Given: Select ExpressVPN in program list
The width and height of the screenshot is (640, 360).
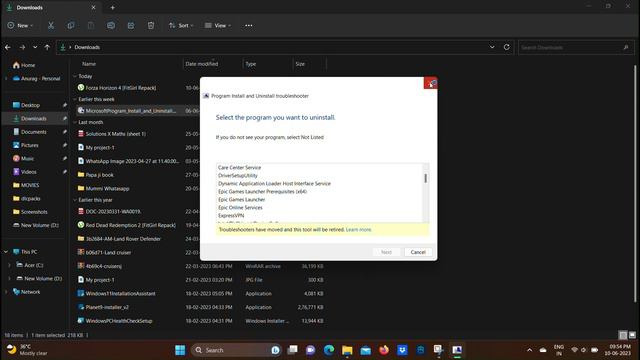Looking at the screenshot, I should click(231, 216).
